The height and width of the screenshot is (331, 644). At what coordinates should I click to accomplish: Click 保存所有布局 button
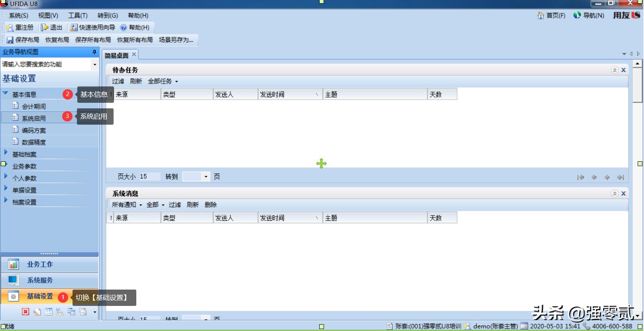(93, 40)
